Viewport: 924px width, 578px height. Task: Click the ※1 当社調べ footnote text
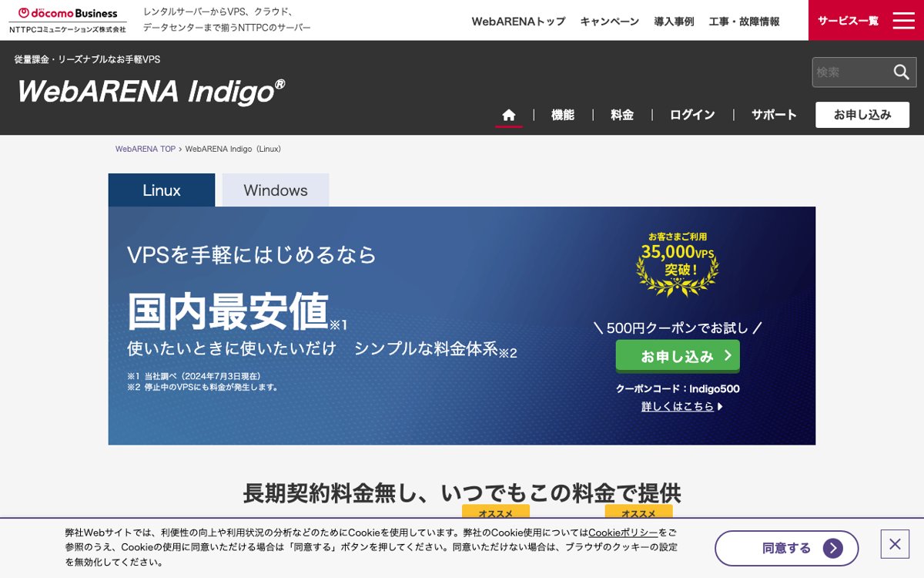[x=194, y=376]
